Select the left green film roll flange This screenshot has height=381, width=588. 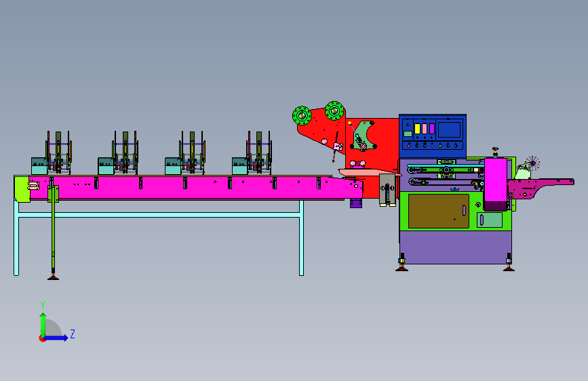302,116
